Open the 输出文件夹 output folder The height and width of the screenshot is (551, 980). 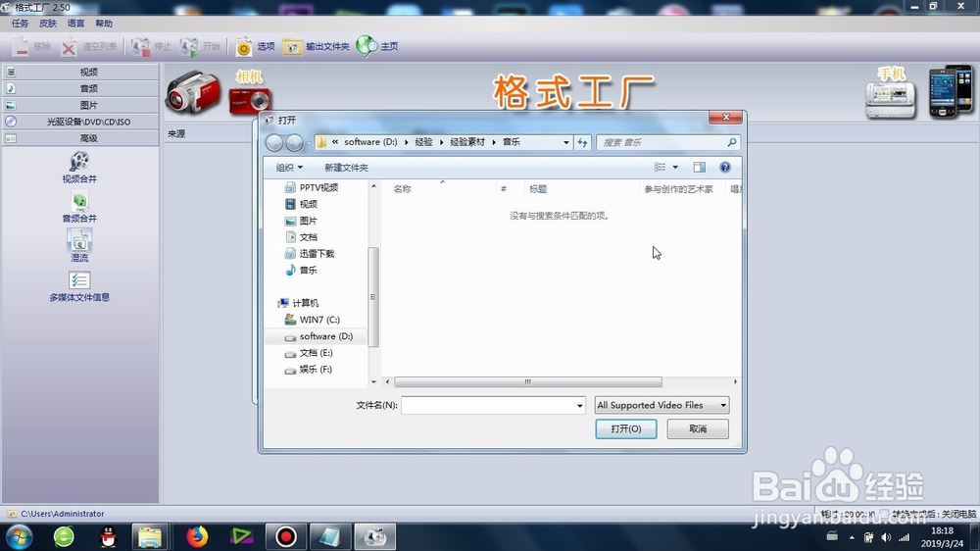tap(316, 46)
